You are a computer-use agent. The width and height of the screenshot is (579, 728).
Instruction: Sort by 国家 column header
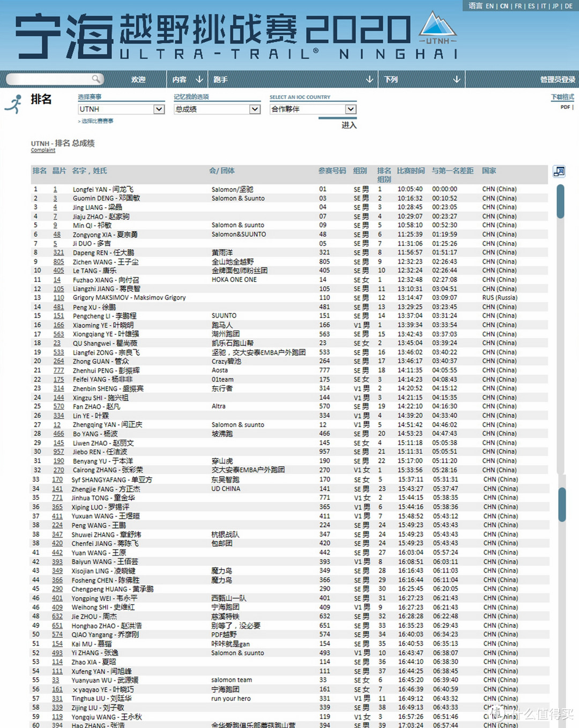click(x=489, y=171)
